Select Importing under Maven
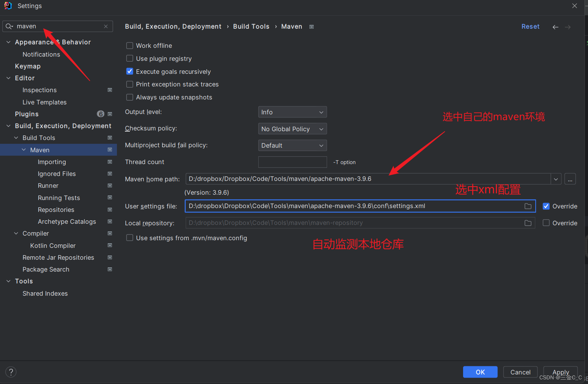The image size is (588, 384). [x=52, y=162]
